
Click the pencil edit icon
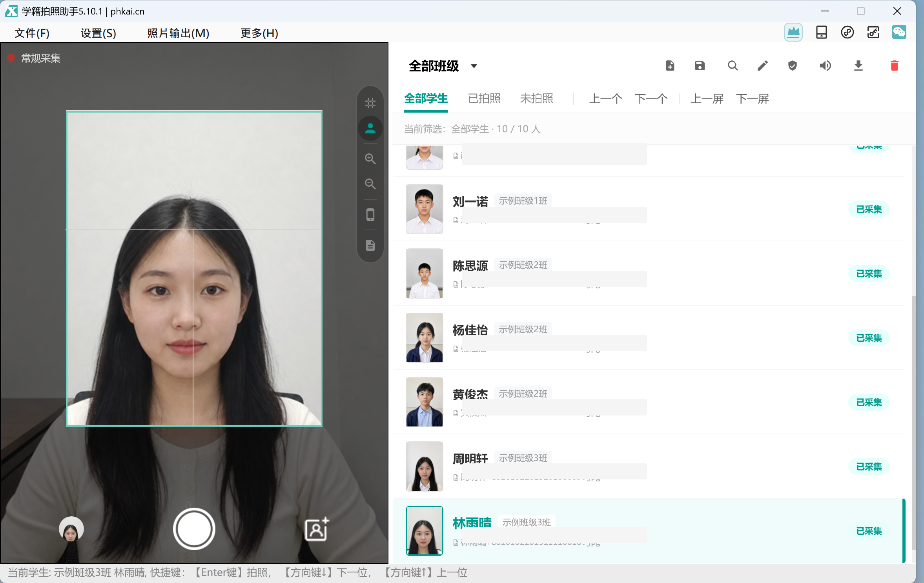click(762, 66)
